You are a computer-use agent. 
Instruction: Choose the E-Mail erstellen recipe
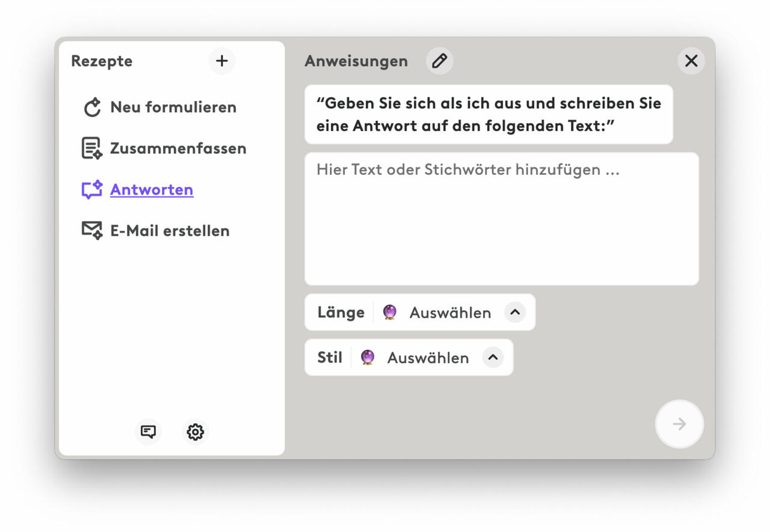tap(170, 231)
